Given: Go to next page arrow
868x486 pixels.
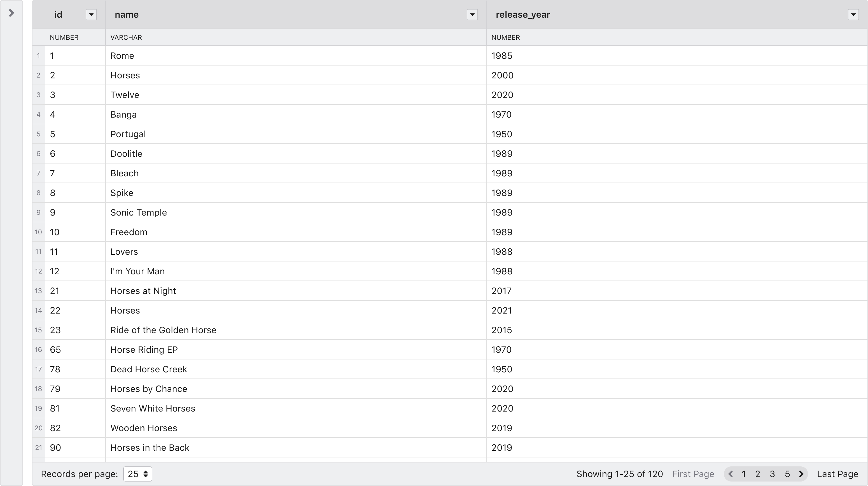Looking at the screenshot, I should [x=801, y=474].
